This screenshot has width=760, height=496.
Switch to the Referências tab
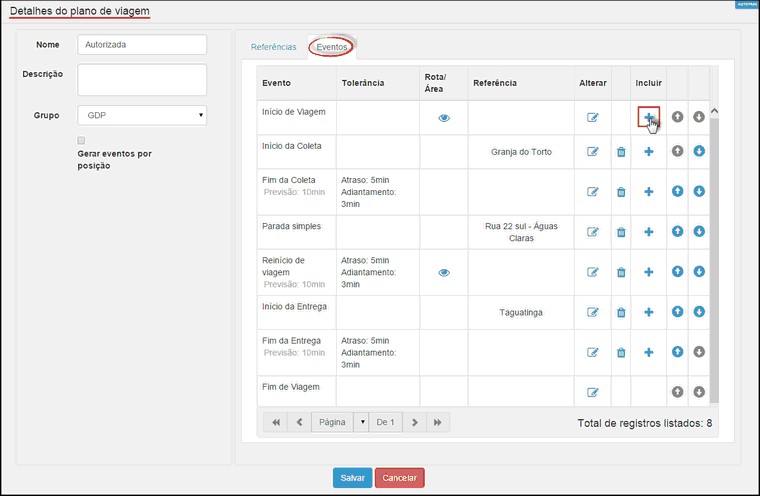[x=273, y=47]
